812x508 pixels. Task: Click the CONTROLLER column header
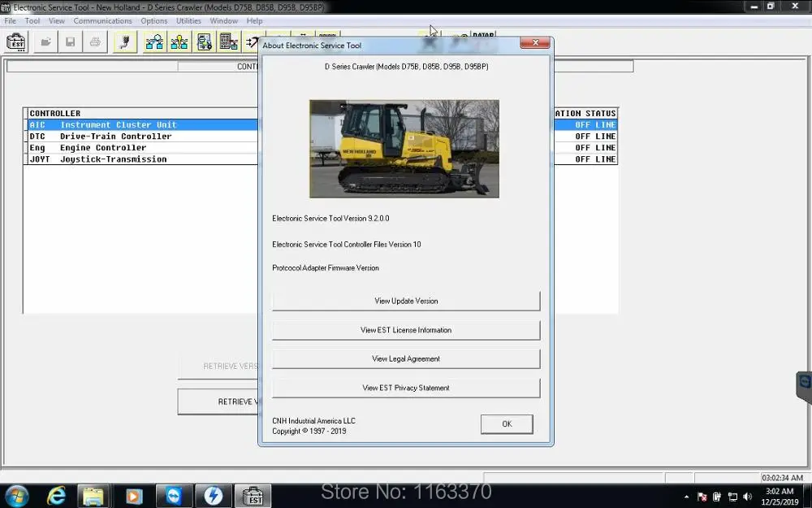(55, 113)
